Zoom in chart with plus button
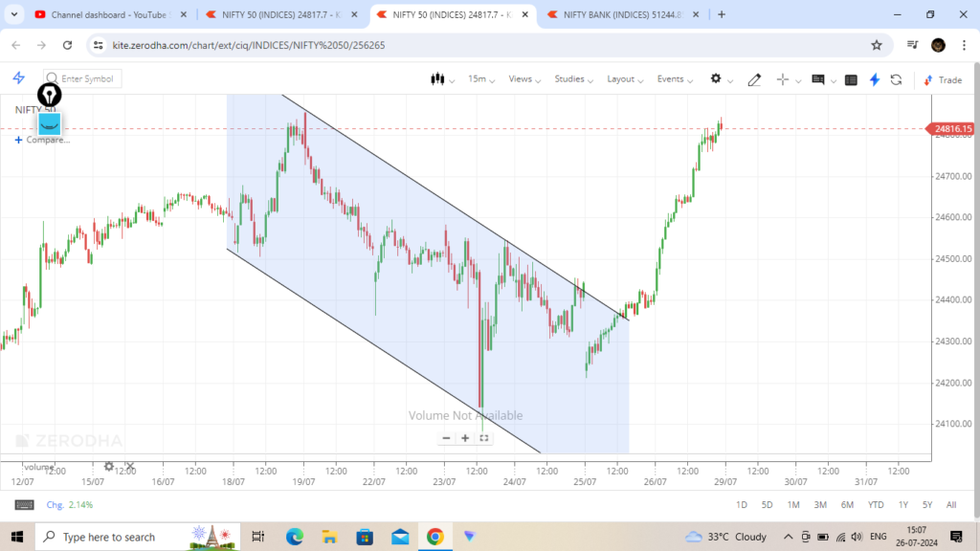The image size is (980, 551). (465, 438)
